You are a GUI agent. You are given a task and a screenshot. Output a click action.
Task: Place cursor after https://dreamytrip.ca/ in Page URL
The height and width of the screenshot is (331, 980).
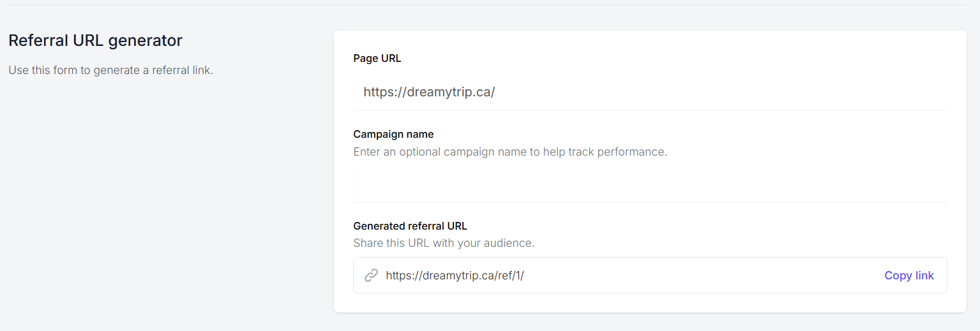(x=496, y=92)
